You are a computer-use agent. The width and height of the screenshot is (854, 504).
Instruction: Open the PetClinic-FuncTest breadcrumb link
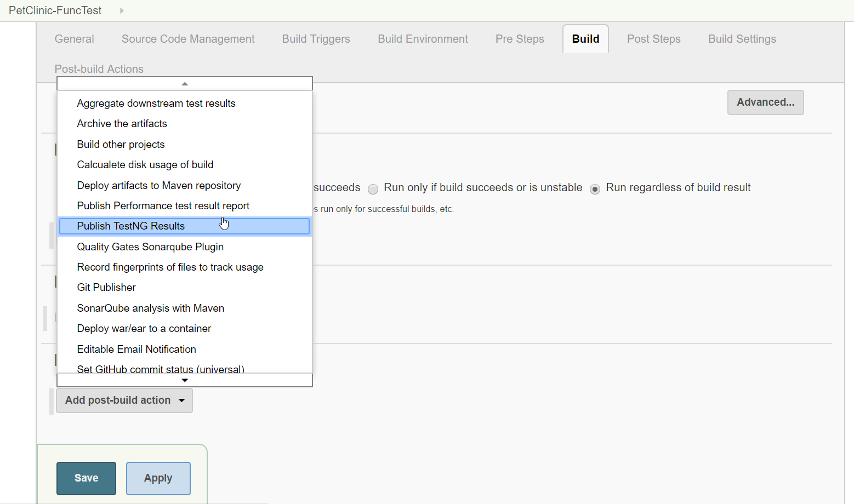point(55,10)
